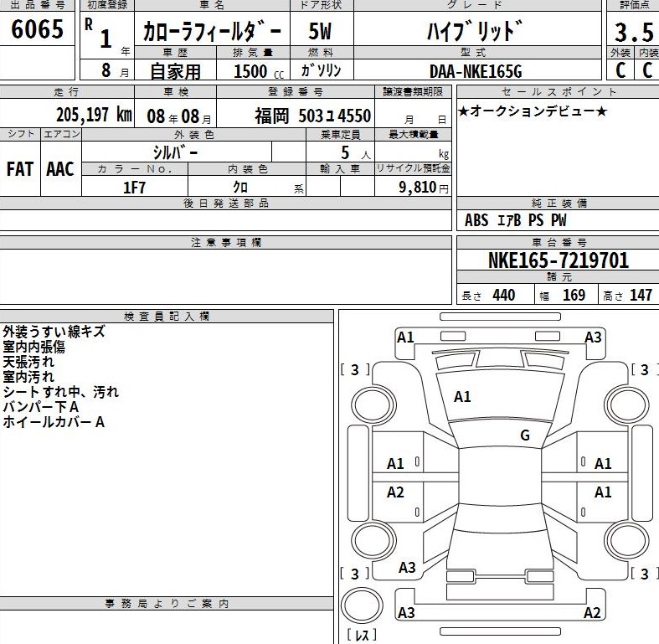Select the chassis number NKE165-7219701
Screen dimensions: 659x644
pyautogui.click(x=559, y=260)
